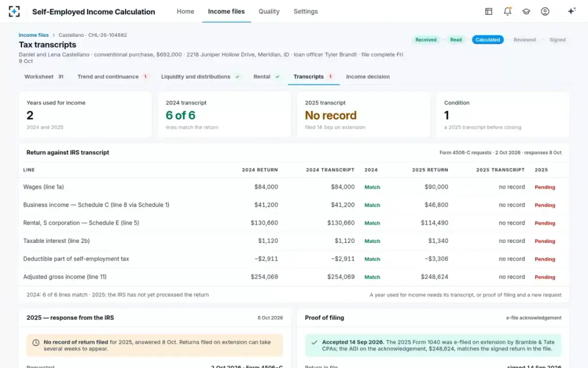Click the 2024 RETURN column header
588x368 pixels.
(260, 170)
